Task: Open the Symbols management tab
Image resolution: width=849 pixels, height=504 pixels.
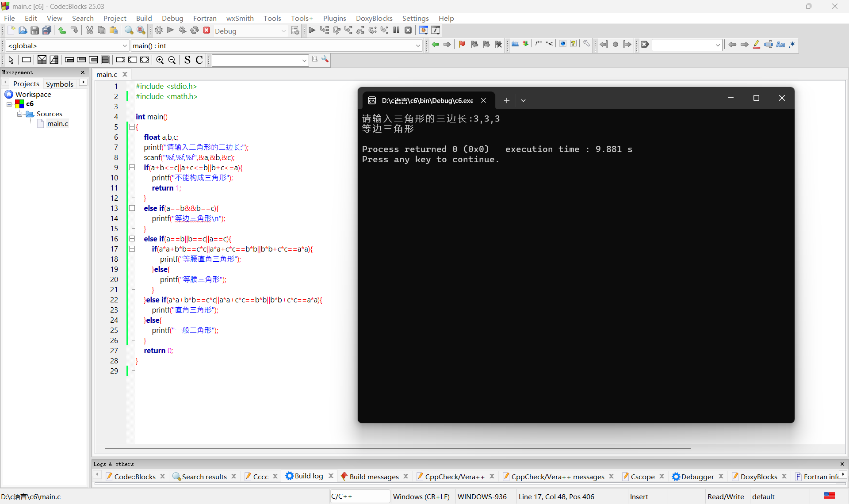Action: pyautogui.click(x=59, y=84)
